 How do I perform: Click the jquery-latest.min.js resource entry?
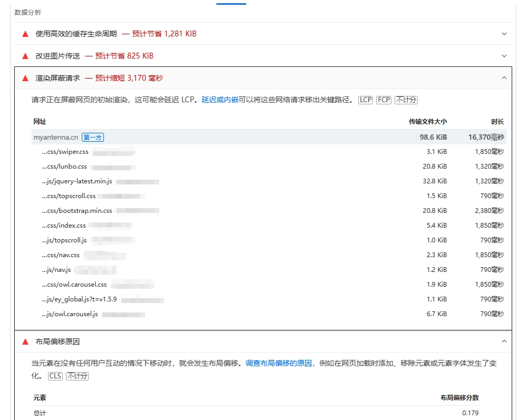pos(77,181)
